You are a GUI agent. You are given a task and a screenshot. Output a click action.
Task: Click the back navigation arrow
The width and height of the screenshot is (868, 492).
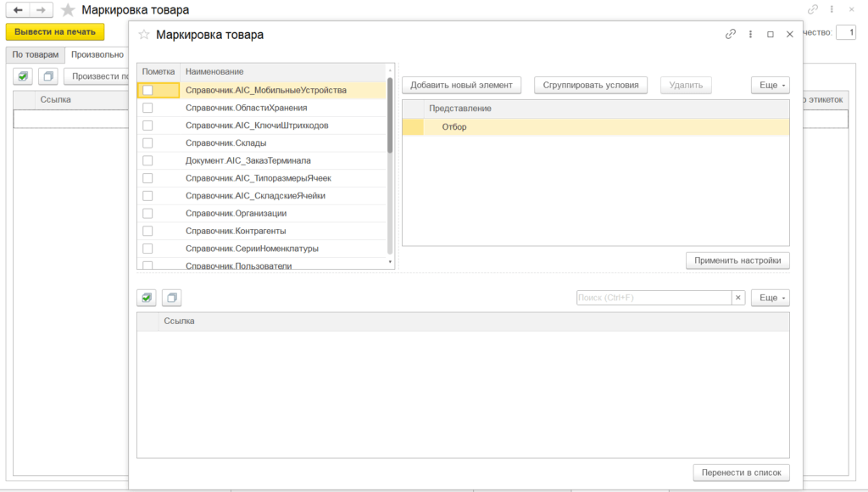coord(18,10)
